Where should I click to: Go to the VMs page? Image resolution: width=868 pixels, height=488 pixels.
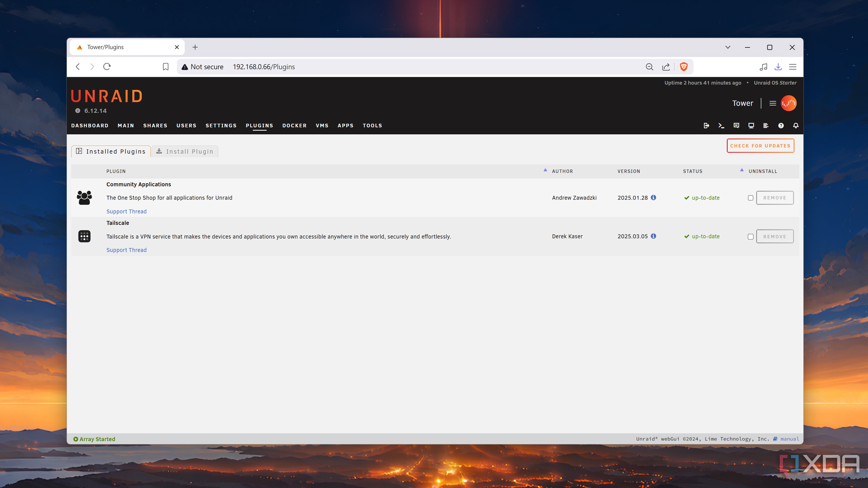pyautogui.click(x=322, y=126)
